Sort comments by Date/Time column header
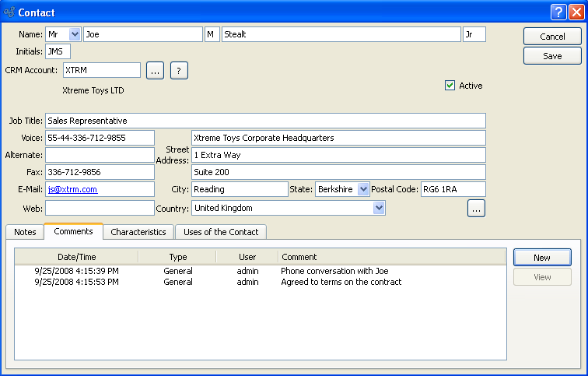The image size is (588, 376). coord(77,257)
